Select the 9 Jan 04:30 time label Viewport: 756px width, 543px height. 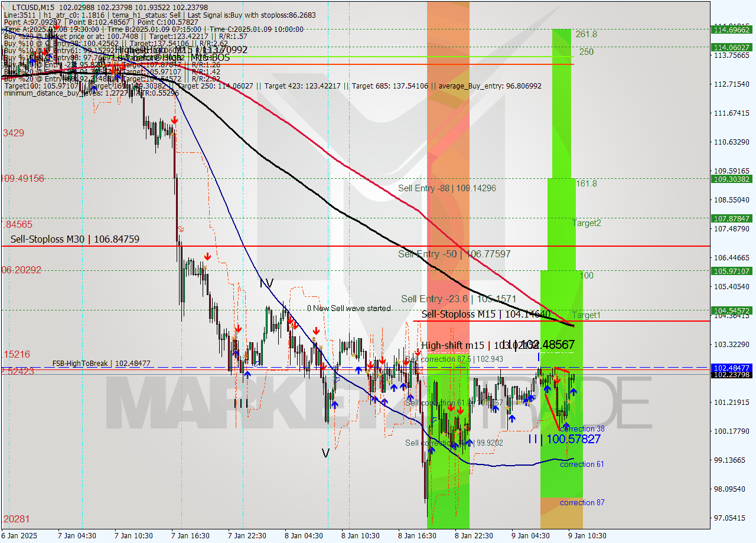pos(531,536)
